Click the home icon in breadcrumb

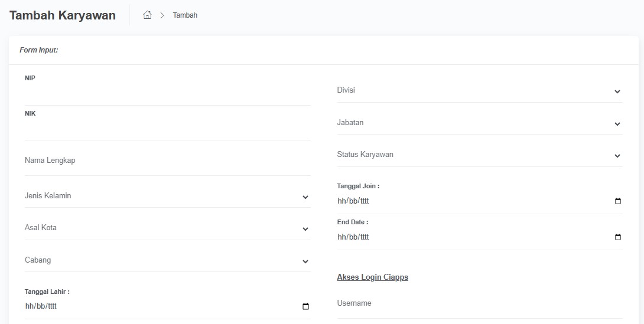148,15
